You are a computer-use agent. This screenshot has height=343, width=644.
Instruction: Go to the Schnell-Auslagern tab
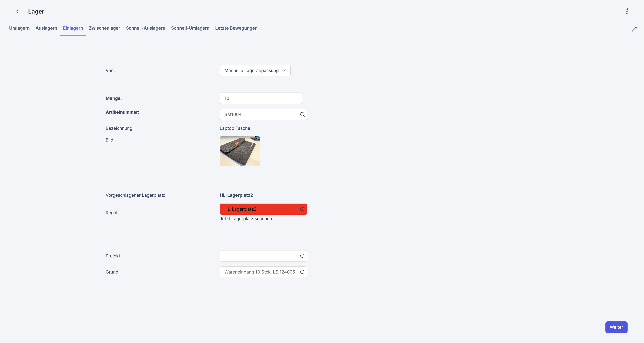(145, 28)
